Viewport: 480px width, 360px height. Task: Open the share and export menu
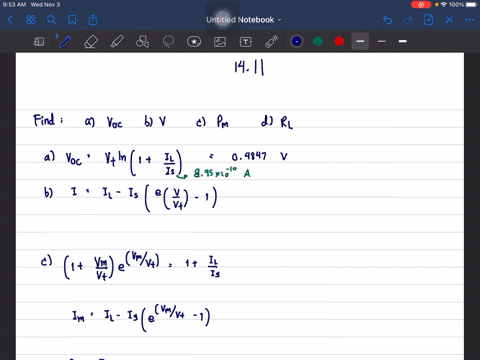coord(93,20)
